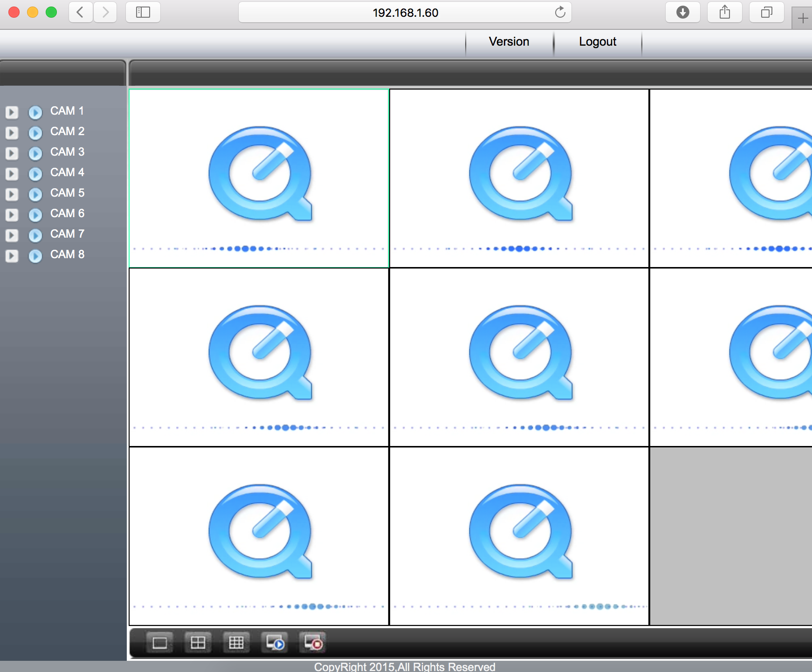Start playback on all channels icon
This screenshot has width=812, height=672.
point(275,643)
